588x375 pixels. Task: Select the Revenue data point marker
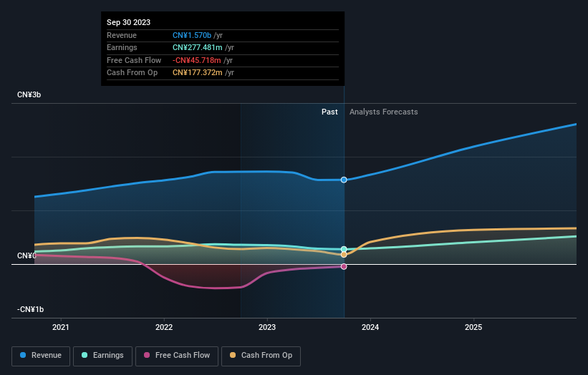[x=344, y=180]
